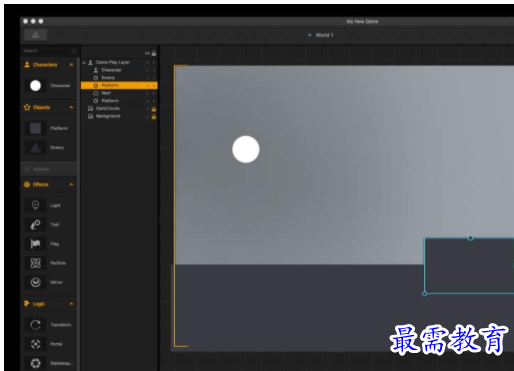The width and height of the screenshot is (514, 371).
Task: Select the Character asset thumbnail
Action: pyautogui.click(x=35, y=86)
